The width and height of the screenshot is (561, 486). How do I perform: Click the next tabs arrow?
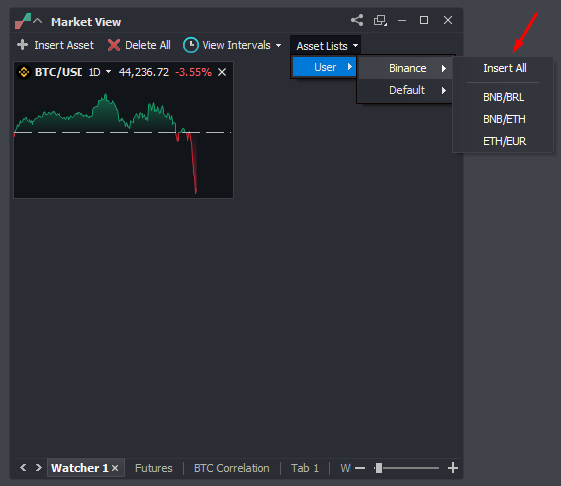pyautogui.click(x=39, y=467)
